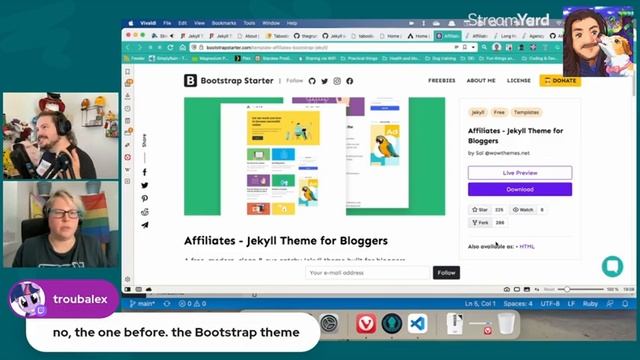Viewport: 640px width, 360px height.
Task: Bookmark this page via address bar bookmark icon
Action: pyautogui.click(x=464, y=47)
